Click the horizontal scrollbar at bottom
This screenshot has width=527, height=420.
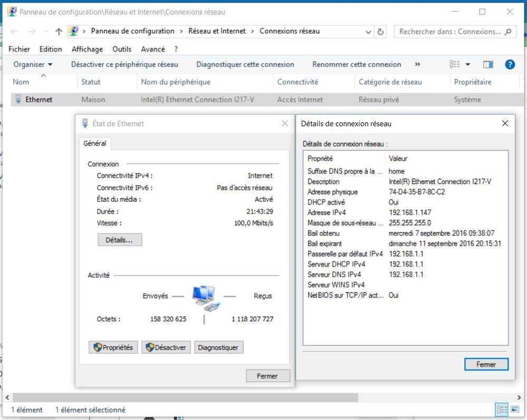[185, 397]
